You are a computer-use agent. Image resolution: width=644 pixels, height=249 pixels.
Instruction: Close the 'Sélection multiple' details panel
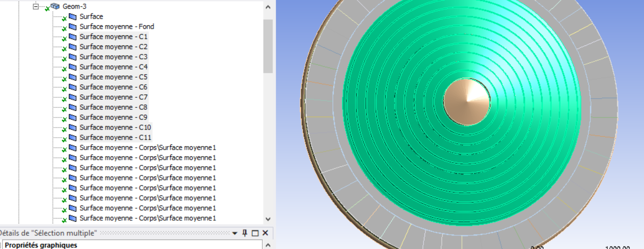click(x=265, y=233)
